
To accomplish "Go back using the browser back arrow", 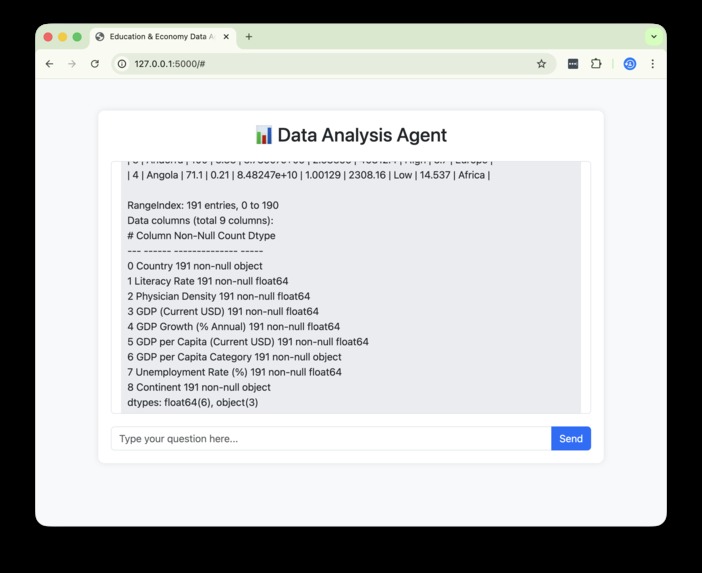I will (x=49, y=64).
